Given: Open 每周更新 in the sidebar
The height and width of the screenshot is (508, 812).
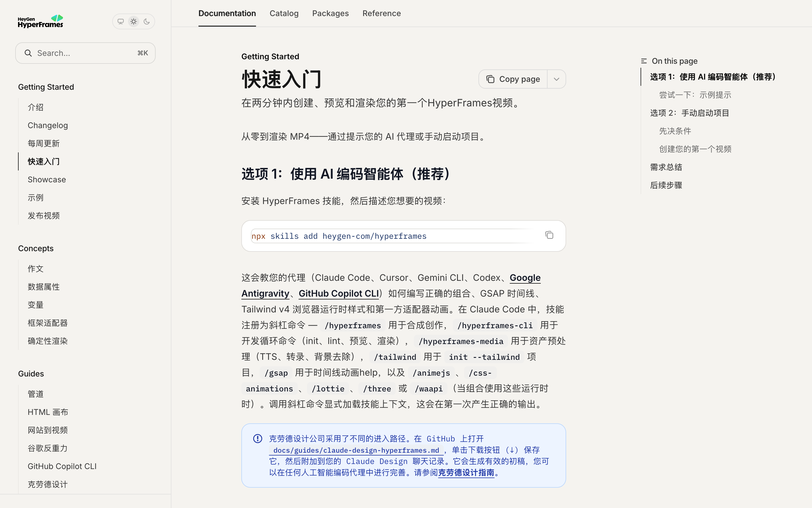Looking at the screenshot, I should [44, 143].
